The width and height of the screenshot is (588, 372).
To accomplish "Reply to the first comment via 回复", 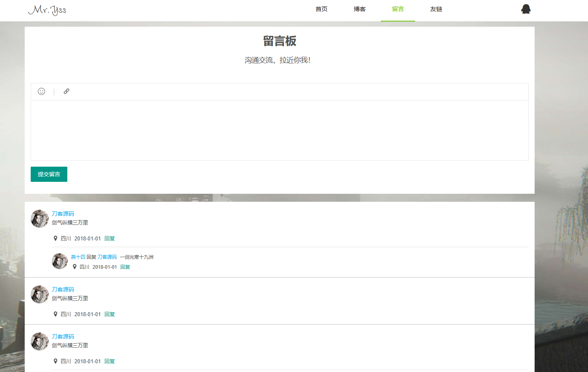I will tap(110, 238).
